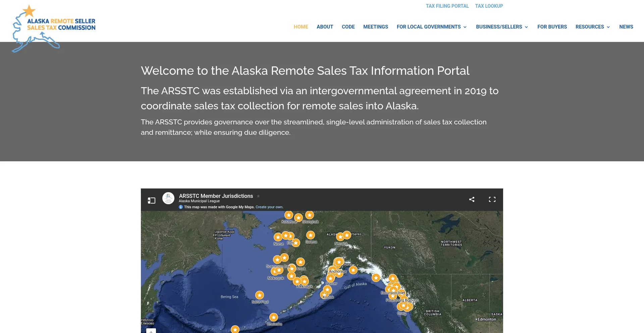Expand the Business/Sellers menu
This screenshot has height=333, width=644.
pos(502,27)
